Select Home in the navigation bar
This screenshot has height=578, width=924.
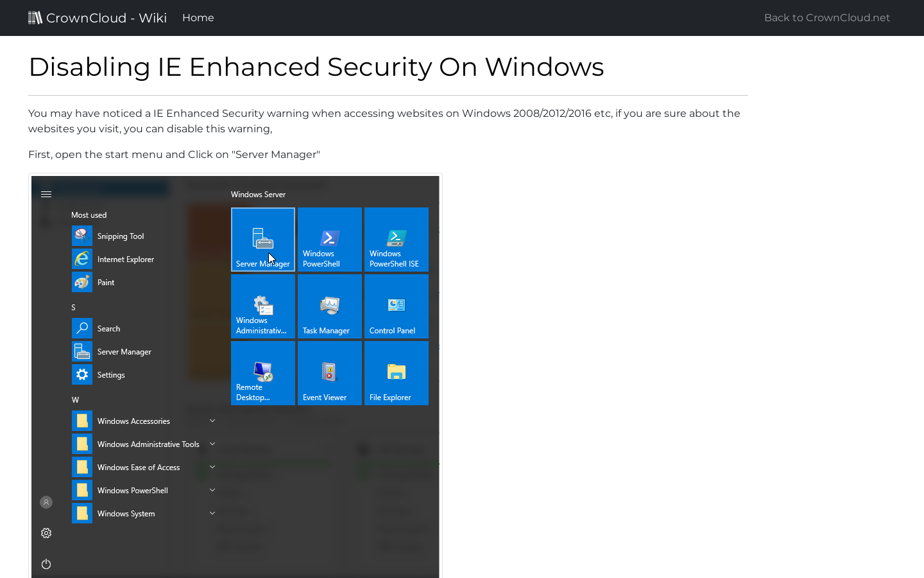(x=198, y=17)
